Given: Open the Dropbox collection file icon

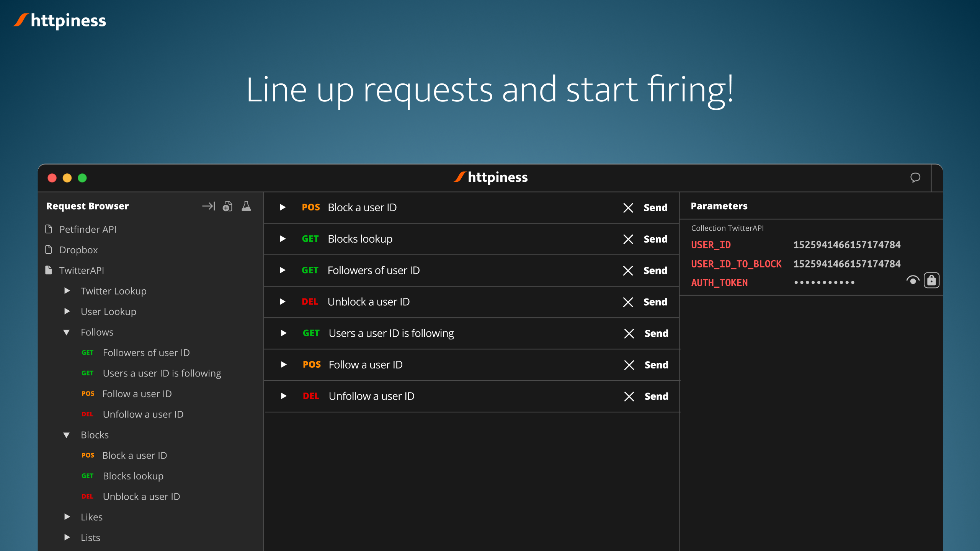Looking at the screenshot, I should pyautogui.click(x=49, y=250).
